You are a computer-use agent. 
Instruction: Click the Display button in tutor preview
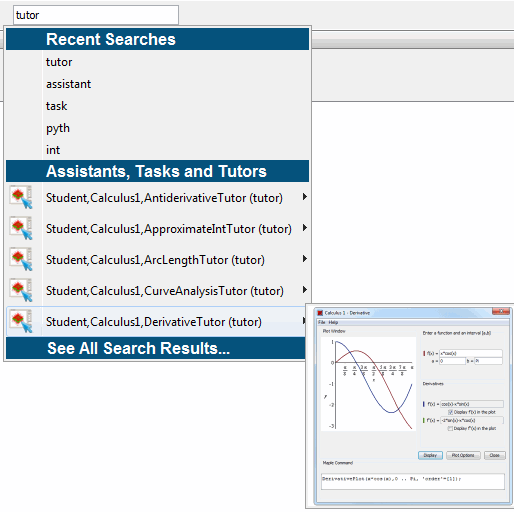point(430,455)
